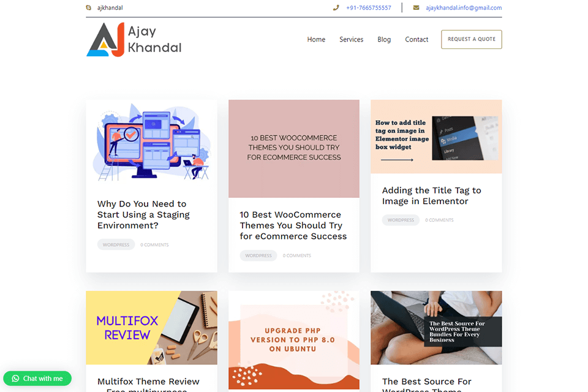Open the Home menu item
This screenshot has width=588, height=392.
coord(316,39)
